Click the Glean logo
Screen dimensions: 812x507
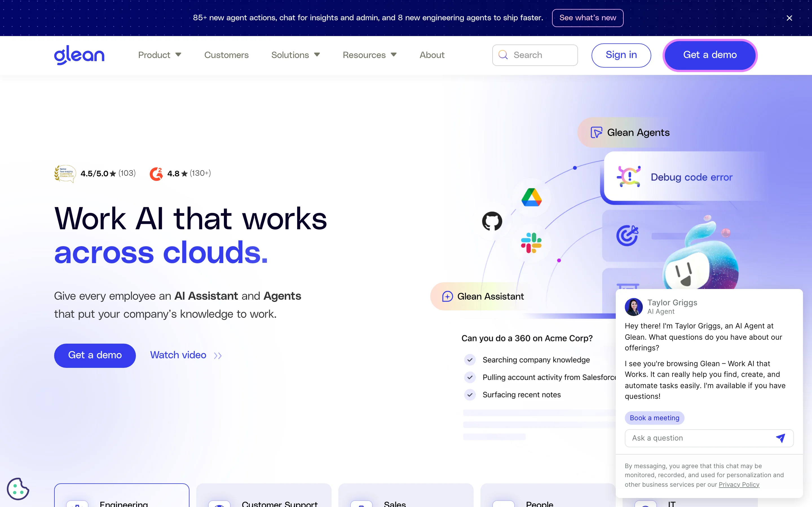pos(79,55)
